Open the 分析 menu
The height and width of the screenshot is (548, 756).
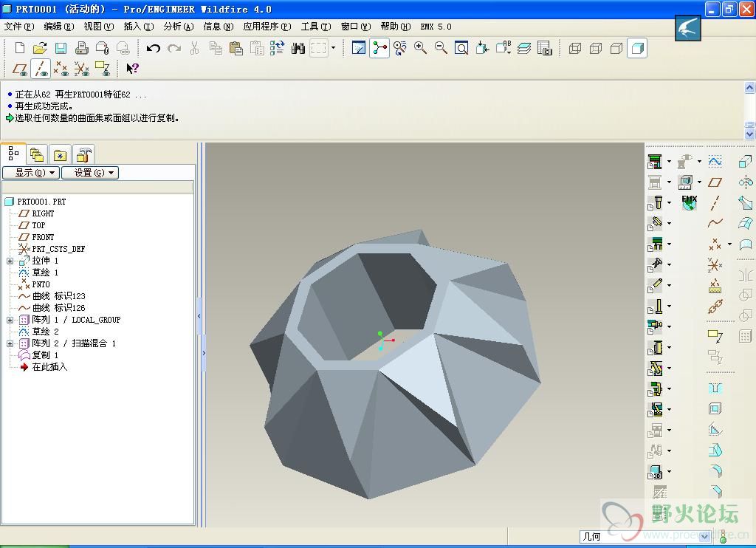point(179,27)
